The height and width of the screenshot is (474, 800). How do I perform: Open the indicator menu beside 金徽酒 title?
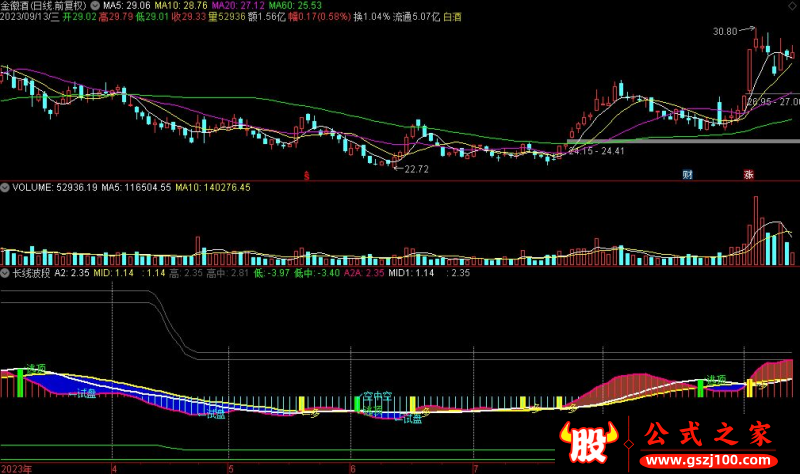(95, 6)
